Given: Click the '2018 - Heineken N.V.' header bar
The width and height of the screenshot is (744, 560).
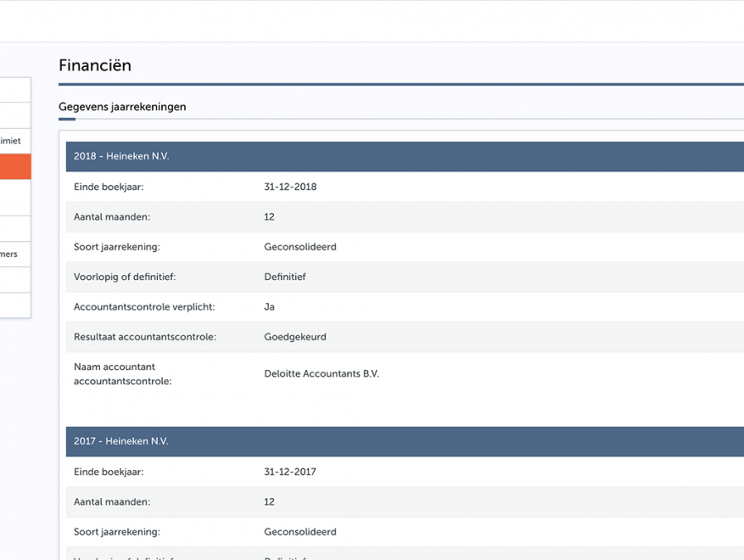Looking at the screenshot, I should 405,156.
